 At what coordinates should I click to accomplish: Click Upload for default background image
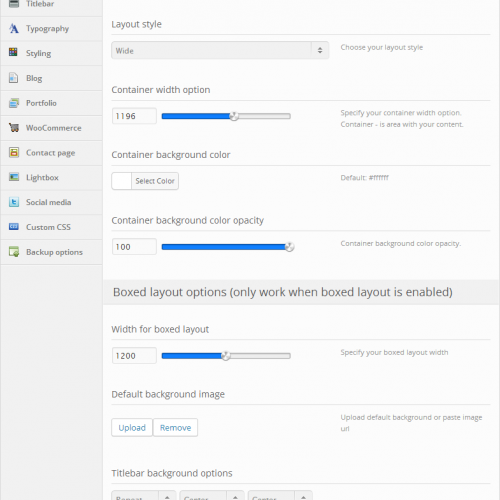pos(132,428)
